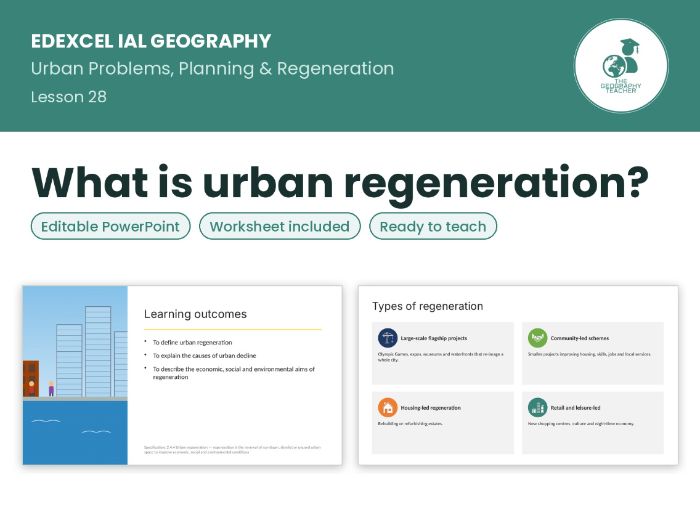
Task: Click the Lesson 28 label
Action: [69, 97]
